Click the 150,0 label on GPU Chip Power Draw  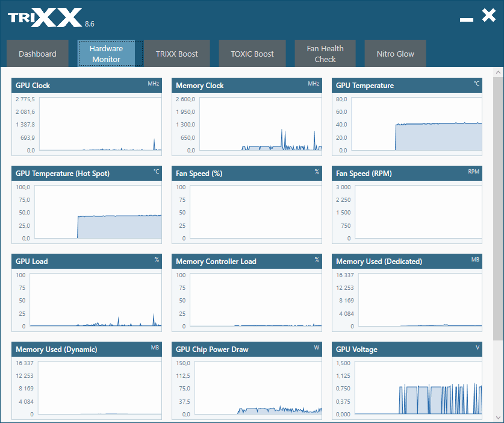(x=183, y=363)
